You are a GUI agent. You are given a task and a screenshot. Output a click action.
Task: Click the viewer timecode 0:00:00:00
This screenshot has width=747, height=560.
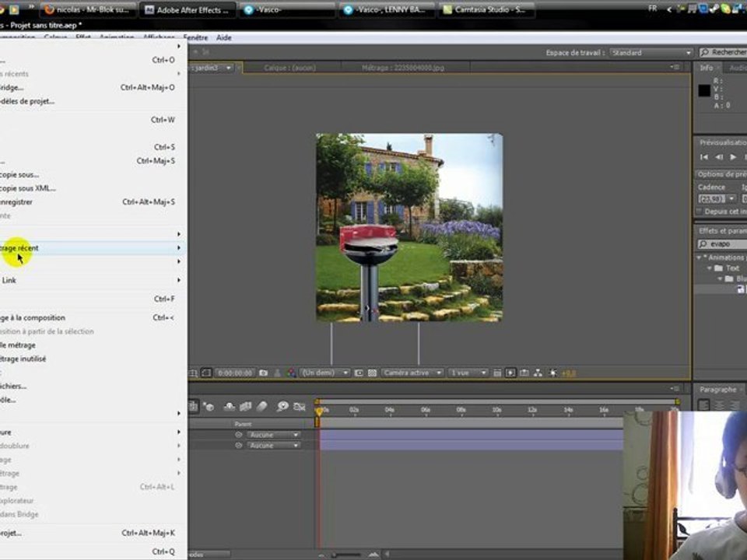tap(235, 373)
